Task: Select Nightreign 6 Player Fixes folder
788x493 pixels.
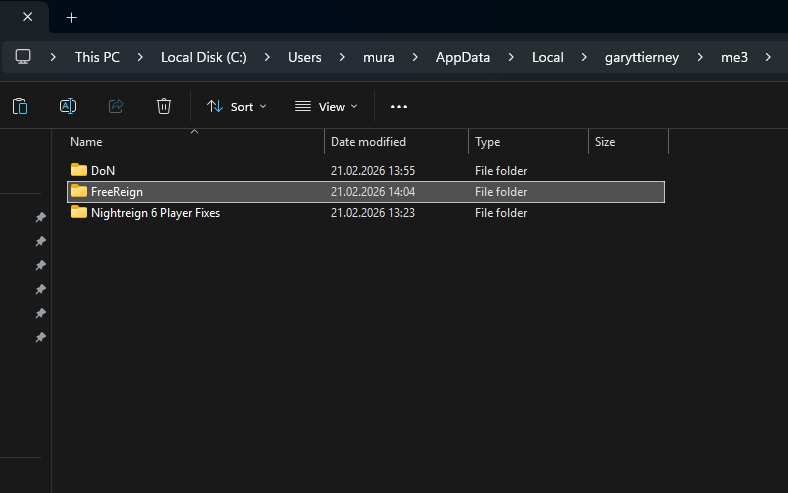Action: tap(155, 213)
